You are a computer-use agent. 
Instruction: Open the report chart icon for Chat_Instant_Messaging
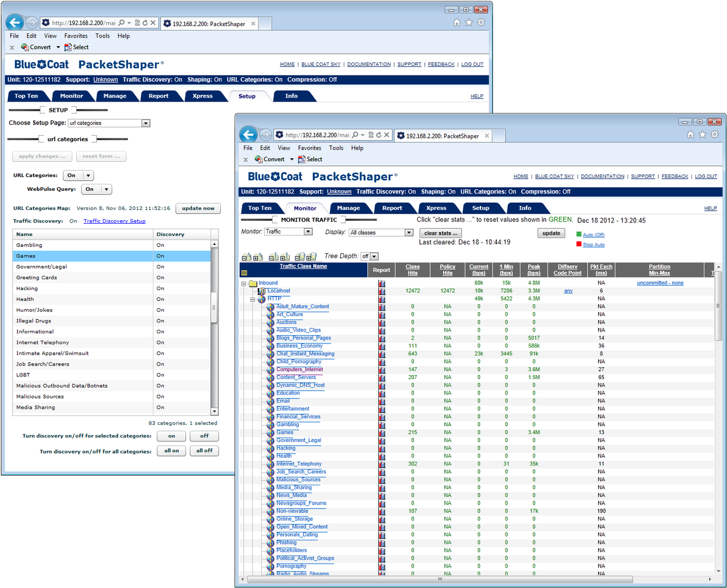(382, 354)
